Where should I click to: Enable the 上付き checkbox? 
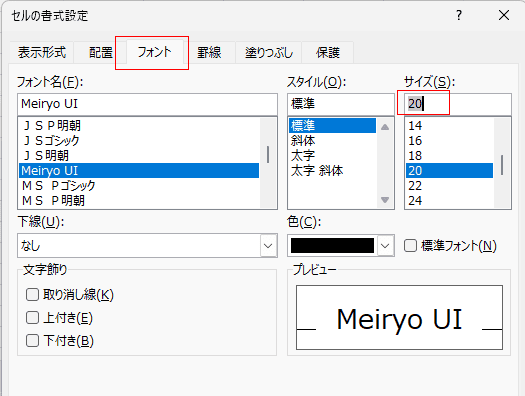tap(32, 318)
